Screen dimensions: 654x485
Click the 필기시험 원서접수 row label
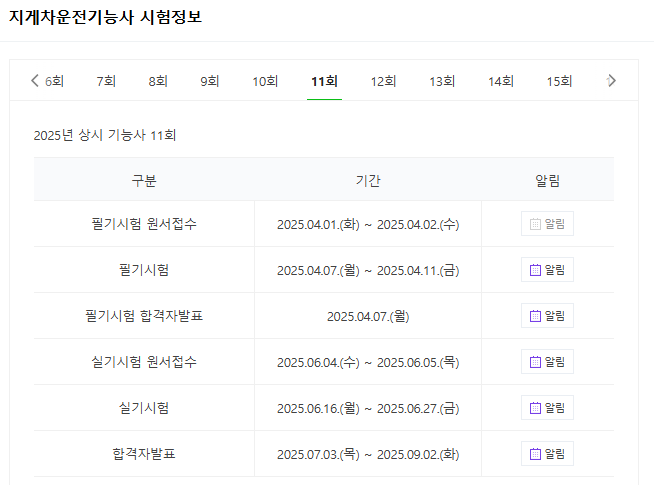pos(144,224)
